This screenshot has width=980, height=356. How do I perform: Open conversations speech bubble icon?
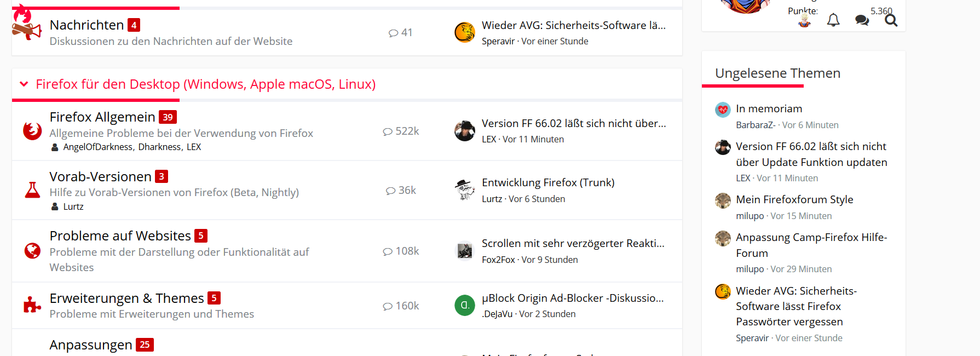coord(862,20)
